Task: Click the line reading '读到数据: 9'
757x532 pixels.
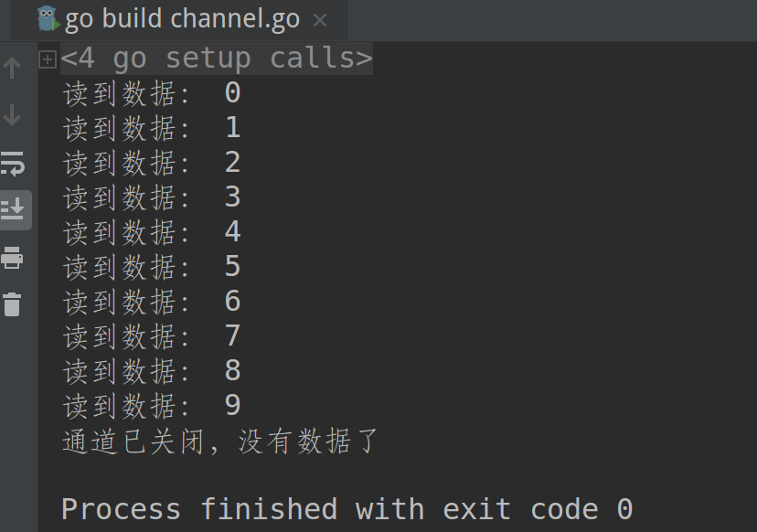Action: 146,405
